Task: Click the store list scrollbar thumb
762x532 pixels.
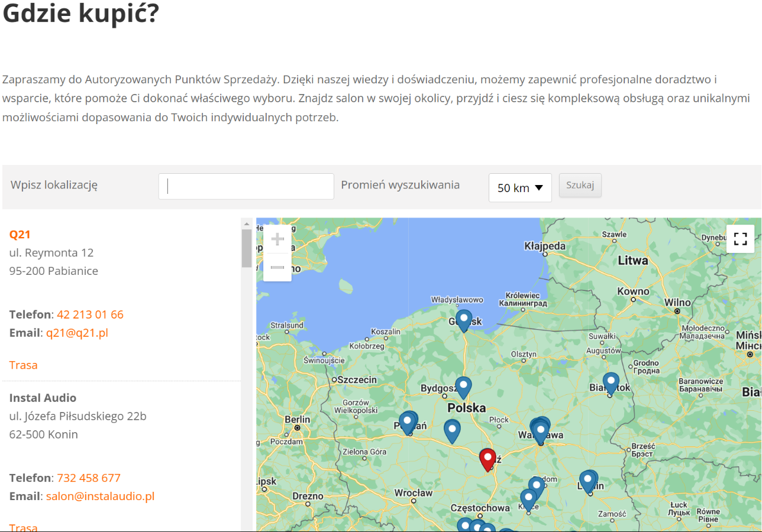Action: [x=247, y=248]
